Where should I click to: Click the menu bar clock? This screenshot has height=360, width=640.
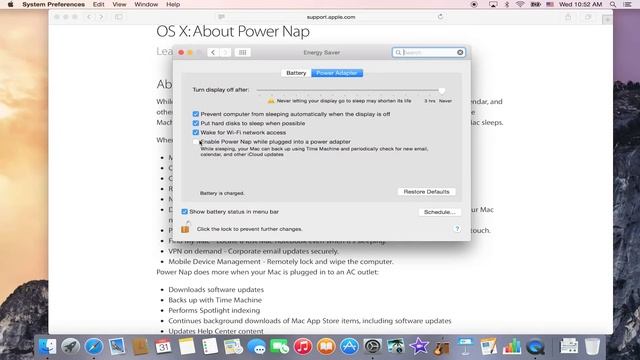tap(580, 4)
